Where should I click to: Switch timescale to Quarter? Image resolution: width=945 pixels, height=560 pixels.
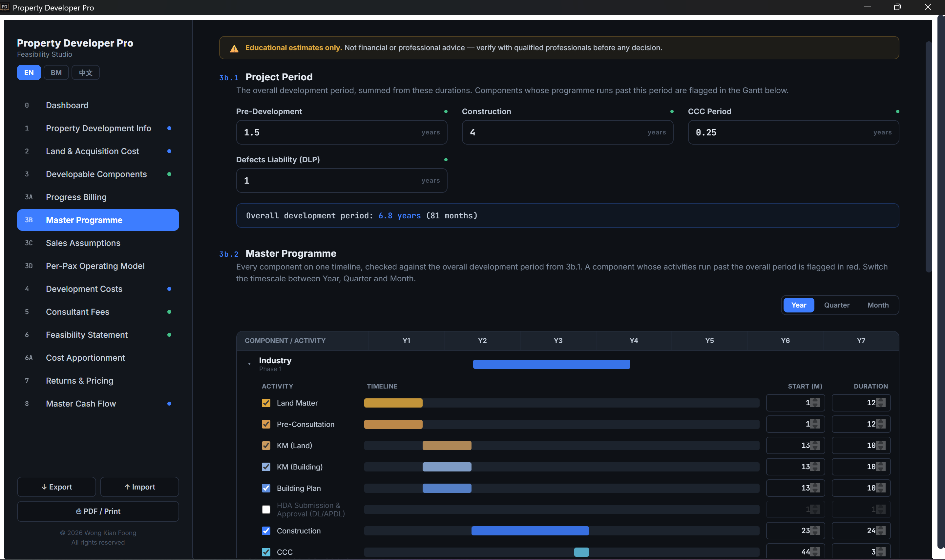click(x=837, y=305)
